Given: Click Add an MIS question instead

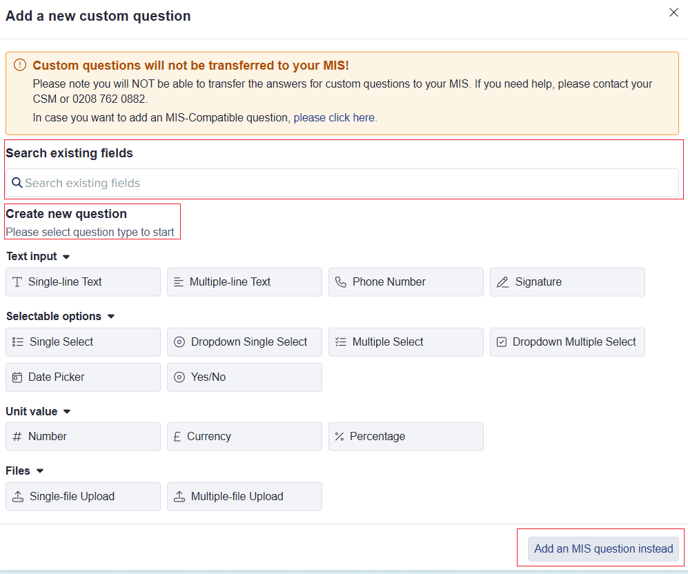Looking at the screenshot, I should [603, 549].
